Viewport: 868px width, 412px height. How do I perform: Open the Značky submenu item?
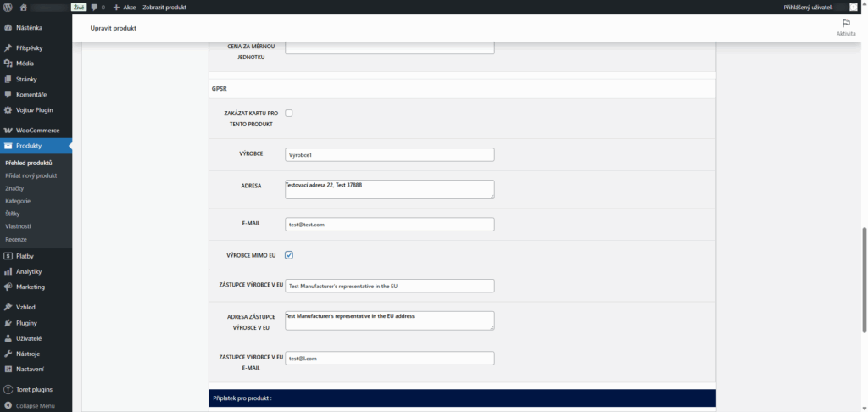14,189
